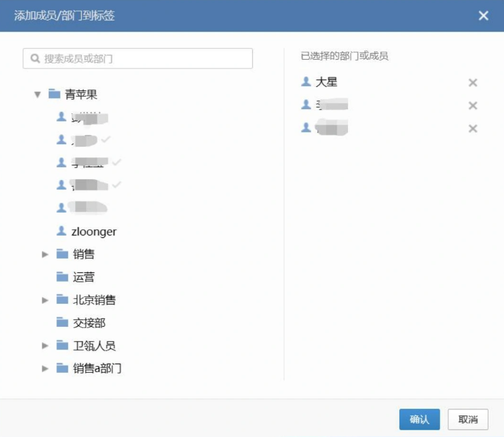The width and height of the screenshot is (504, 437).
Task: Select the 销售 department label
Action: pos(83,255)
